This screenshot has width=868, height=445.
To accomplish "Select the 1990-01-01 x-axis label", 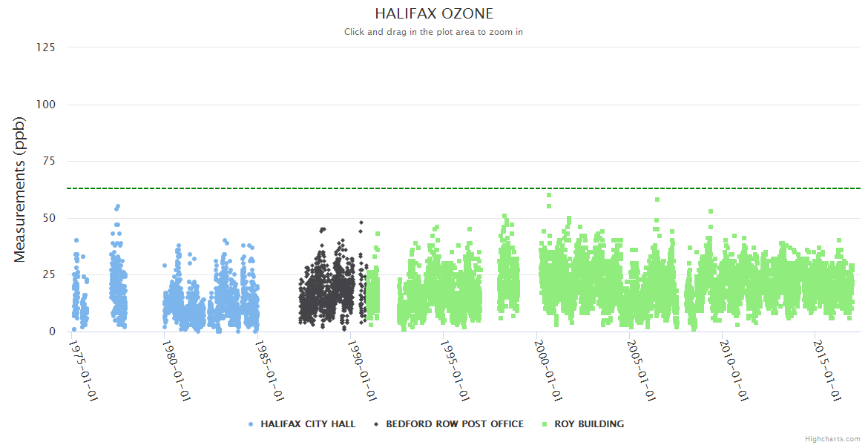I will (363, 369).
